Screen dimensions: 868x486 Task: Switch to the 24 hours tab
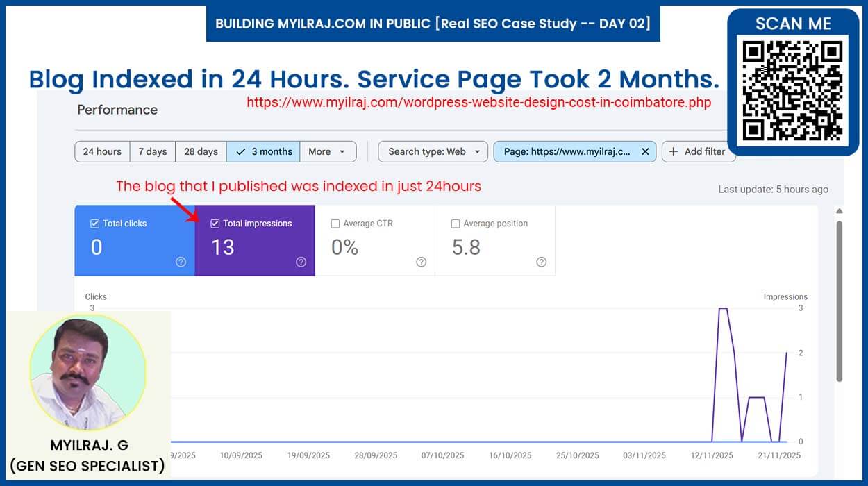coord(102,151)
